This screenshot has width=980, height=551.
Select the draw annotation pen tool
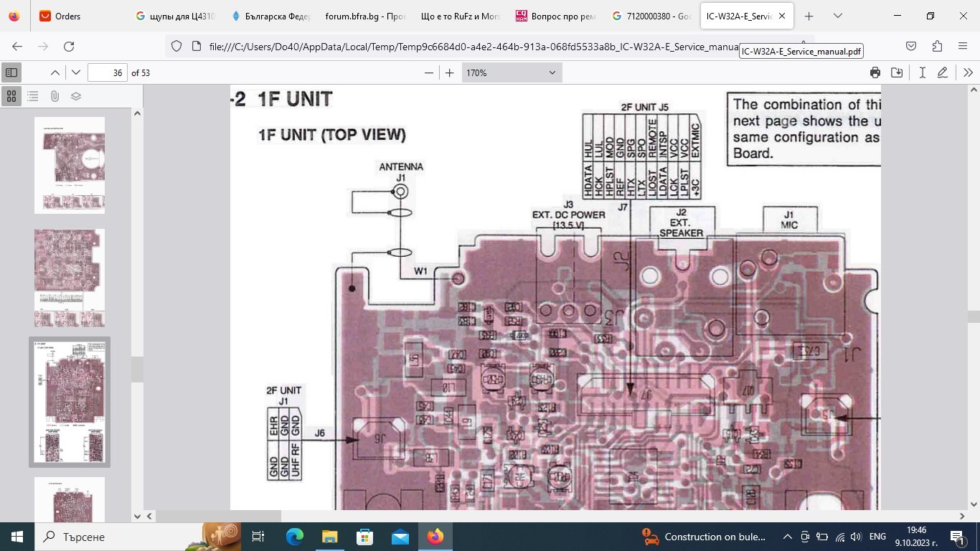pos(943,72)
